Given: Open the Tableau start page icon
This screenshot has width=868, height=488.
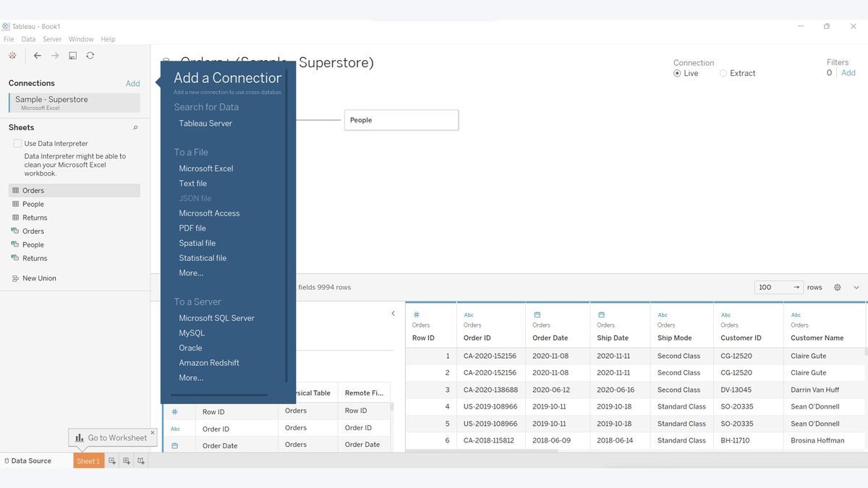Looking at the screenshot, I should click(x=12, y=55).
